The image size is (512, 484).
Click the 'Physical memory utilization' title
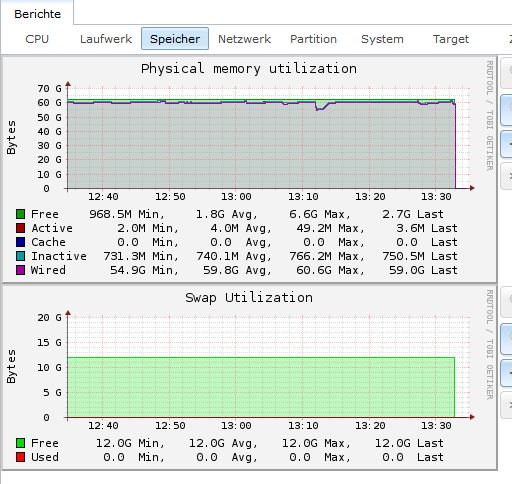[249, 69]
